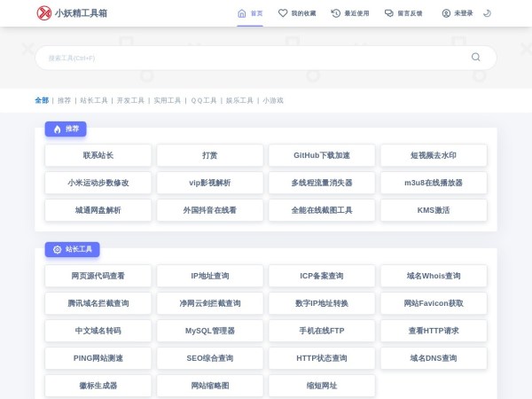Click the search magnifier icon
This screenshot has width=532, height=399.
click(475, 57)
